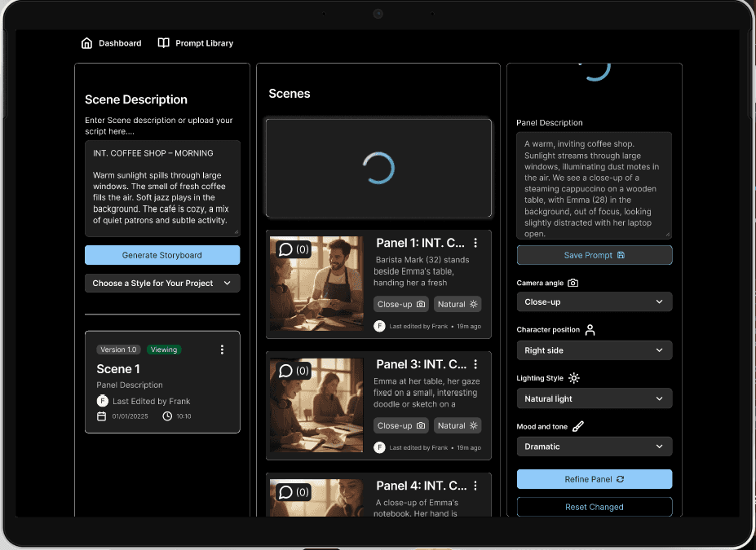The image size is (756, 550).
Task: Select the Panel 1: INT. C... title
Action: click(421, 243)
